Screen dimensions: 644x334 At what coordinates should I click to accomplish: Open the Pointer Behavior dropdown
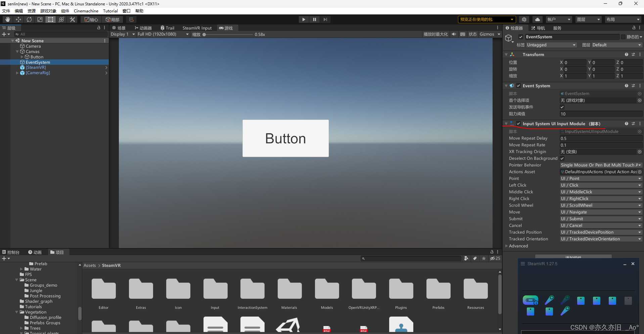pyautogui.click(x=601, y=165)
